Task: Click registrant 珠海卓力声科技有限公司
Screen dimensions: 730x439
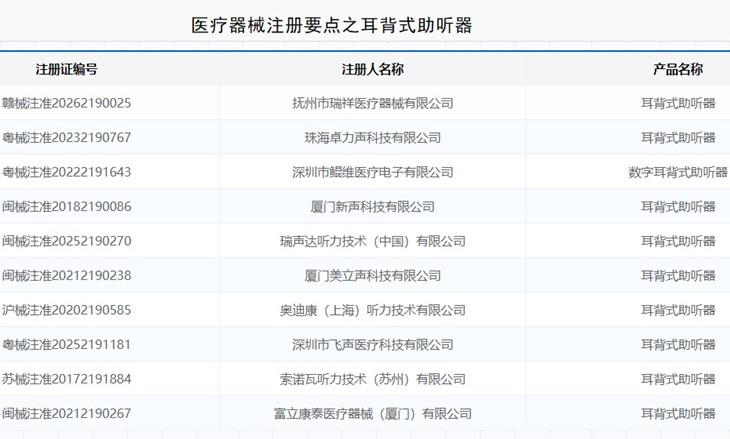Action: (372, 137)
